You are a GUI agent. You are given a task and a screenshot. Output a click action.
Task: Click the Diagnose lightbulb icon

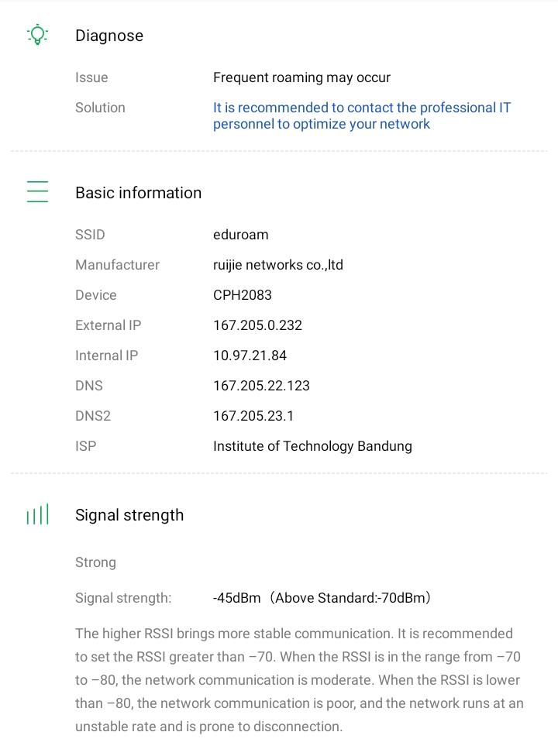[x=37, y=35]
